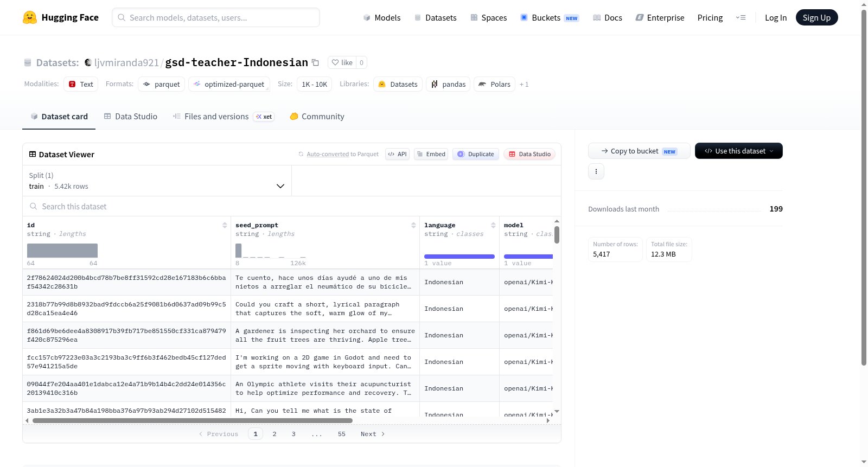Select current page 1 in pagination
This screenshot has width=868, height=467.
click(256, 434)
